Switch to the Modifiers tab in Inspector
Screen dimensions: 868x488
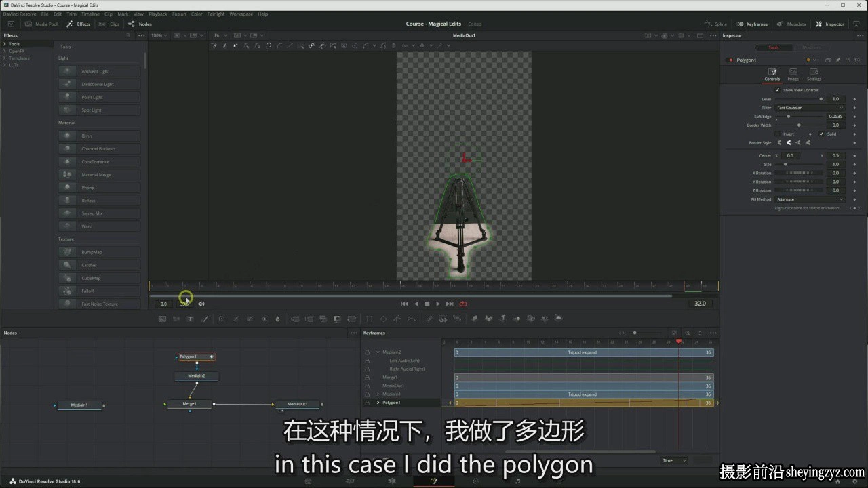point(811,47)
